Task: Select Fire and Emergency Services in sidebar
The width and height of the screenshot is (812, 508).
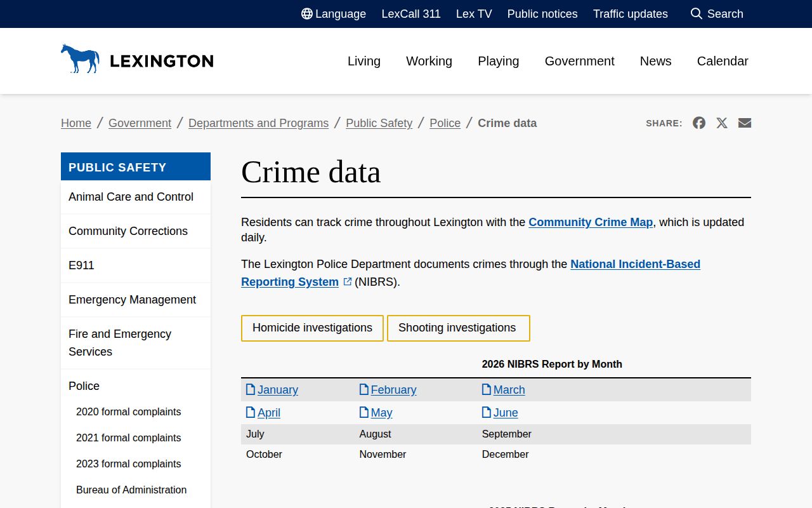Action: pos(136,343)
